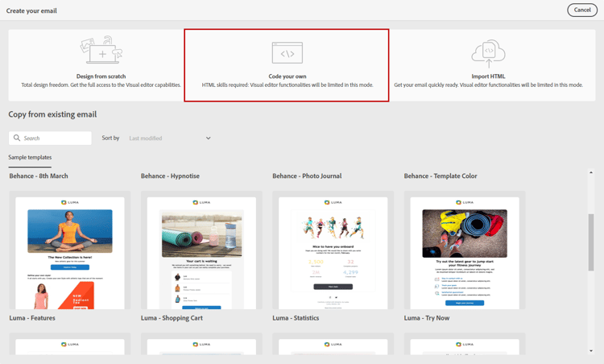Click the search magnifier icon
The width and height of the screenshot is (604, 364).
(x=17, y=138)
